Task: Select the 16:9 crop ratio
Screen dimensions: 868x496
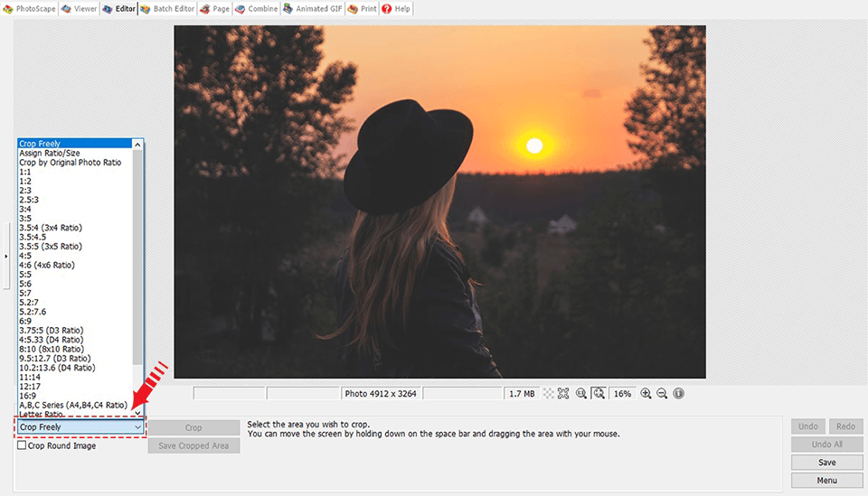Action: click(75, 396)
